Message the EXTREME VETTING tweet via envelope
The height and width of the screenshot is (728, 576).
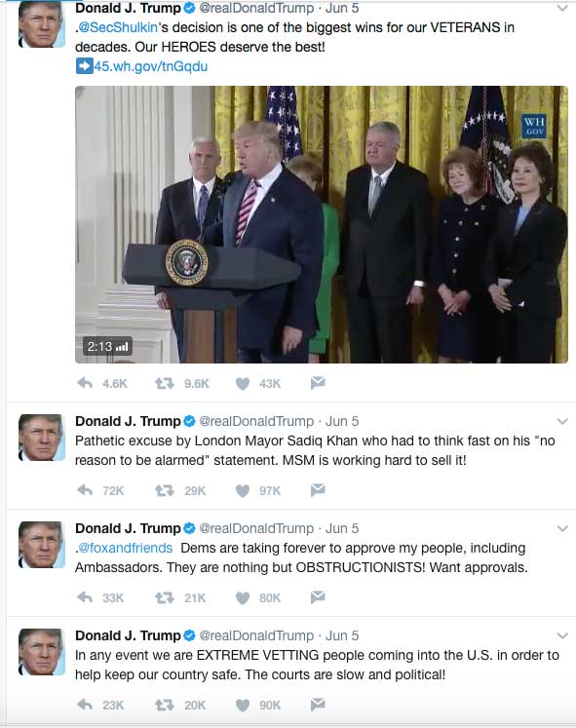[x=318, y=705]
